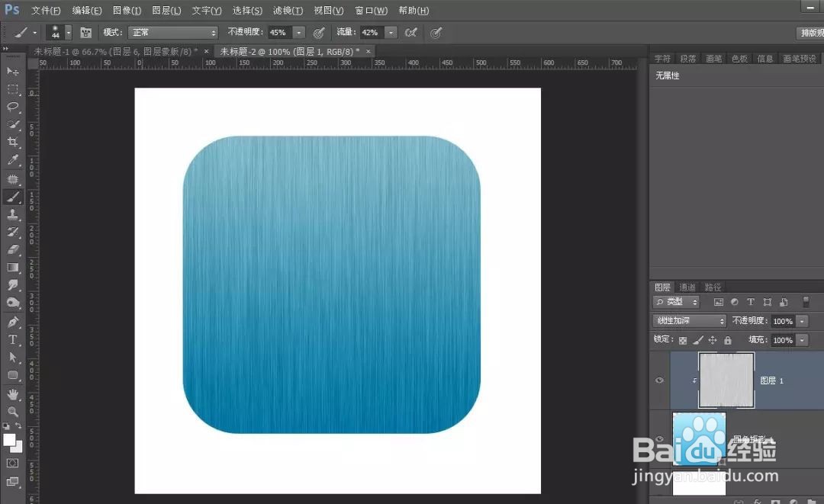
Task: Filter layers by type layer icon
Action: coord(751,302)
